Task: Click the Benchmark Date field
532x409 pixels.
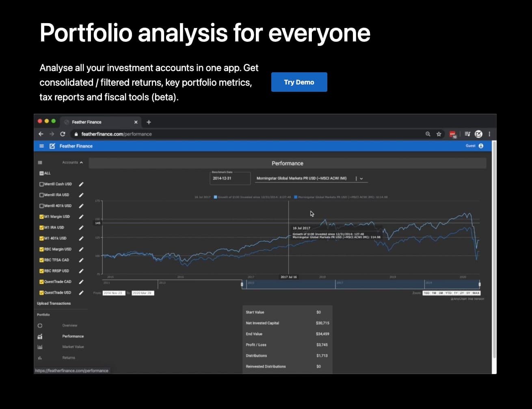Action: tap(230, 178)
